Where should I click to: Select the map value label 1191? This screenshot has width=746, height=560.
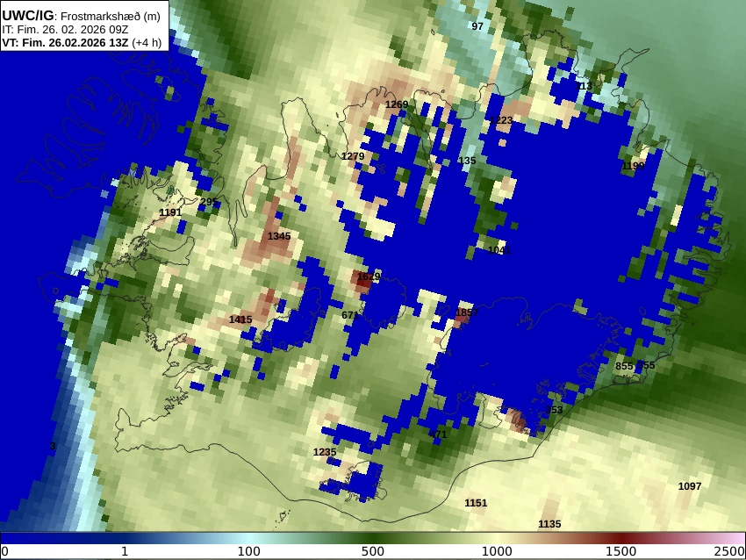pyautogui.click(x=170, y=212)
